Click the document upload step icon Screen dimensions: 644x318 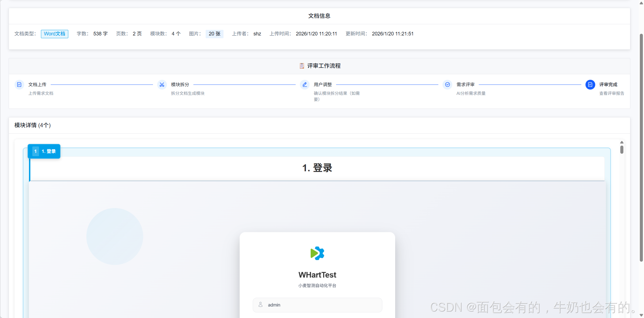tap(19, 85)
